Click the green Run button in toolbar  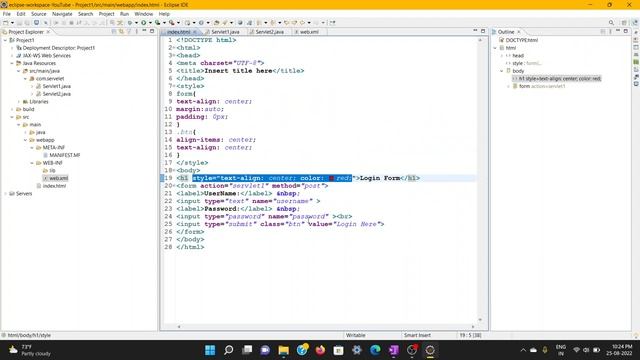point(144,23)
